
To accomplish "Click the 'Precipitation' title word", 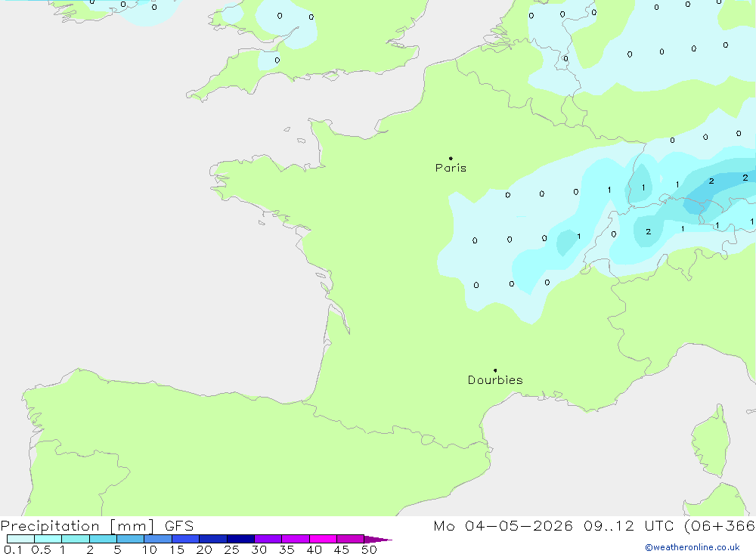I will pos(50,526).
